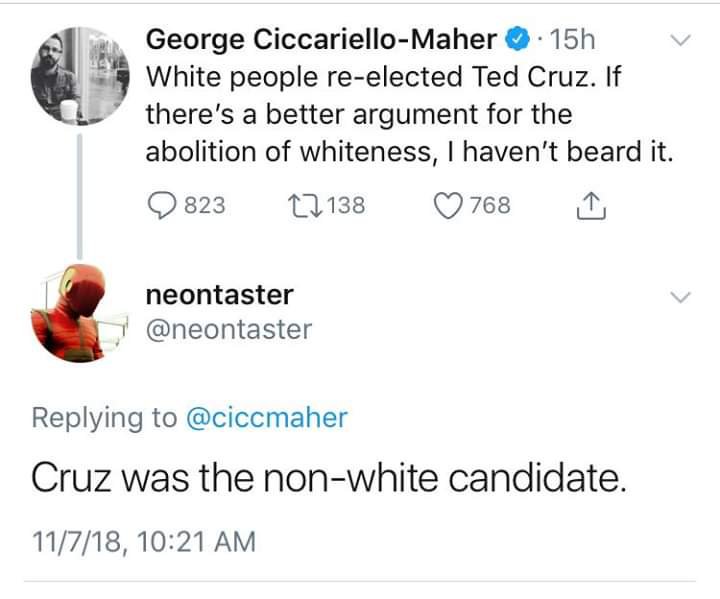Follow the @ciccmaher mention link
Image resolution: width=720 pixels, height=599 pixels.
pyautogui.click(x=268, y=417)
